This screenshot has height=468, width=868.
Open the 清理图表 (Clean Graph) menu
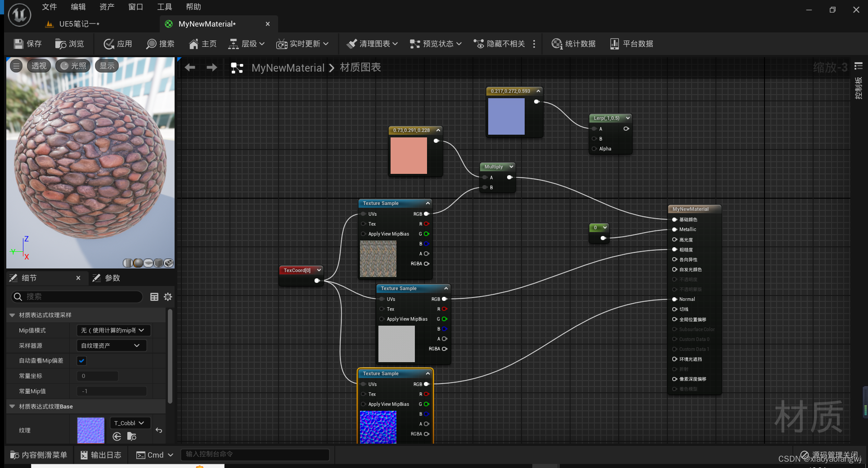pos(372,44)
